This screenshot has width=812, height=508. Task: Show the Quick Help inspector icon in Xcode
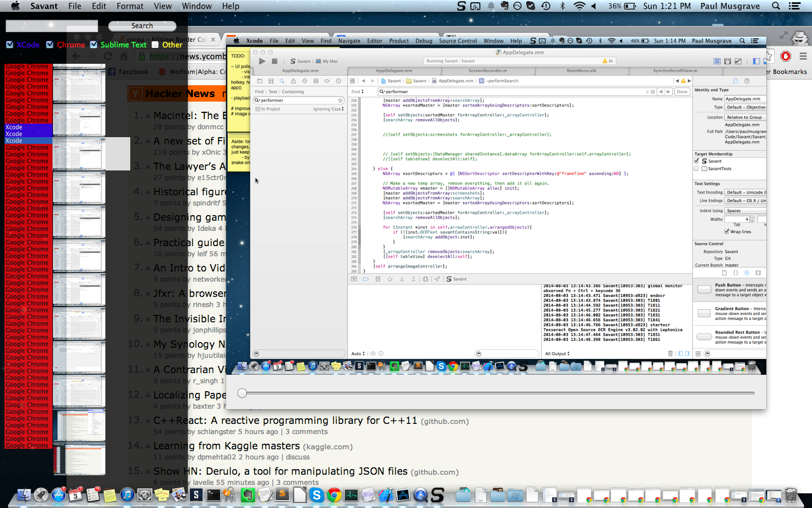[x=747, y=81]
